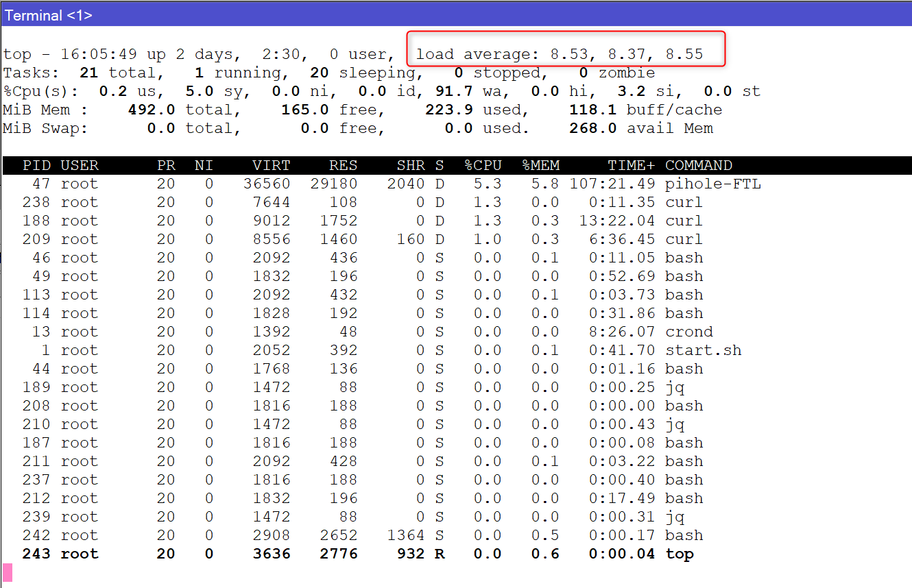Click PID "188" in the process list
This screenshot has height=588, width=912.
tap(36, 221)
